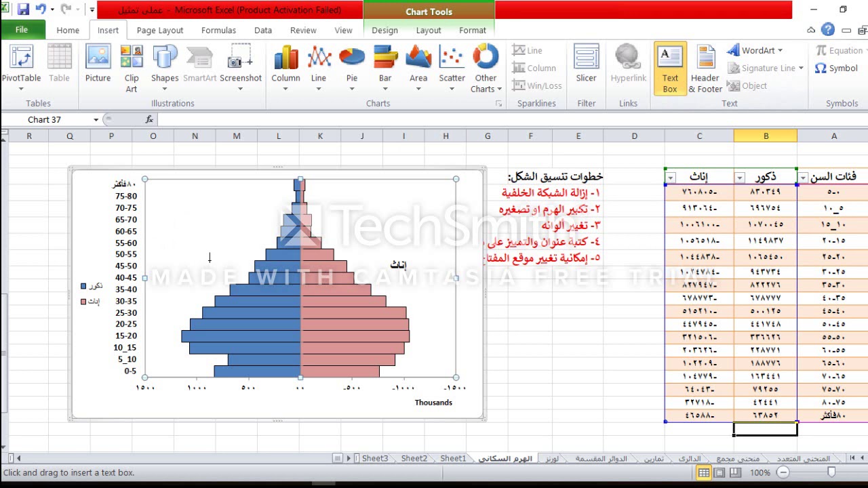Click the blue ذكور legend entry
This screenshot has height=488, width=868.
(x=92, y=287)
